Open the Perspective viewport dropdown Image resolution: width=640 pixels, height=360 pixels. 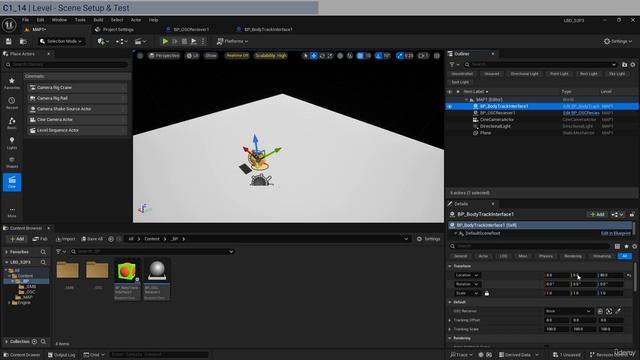tap(164, 56)
